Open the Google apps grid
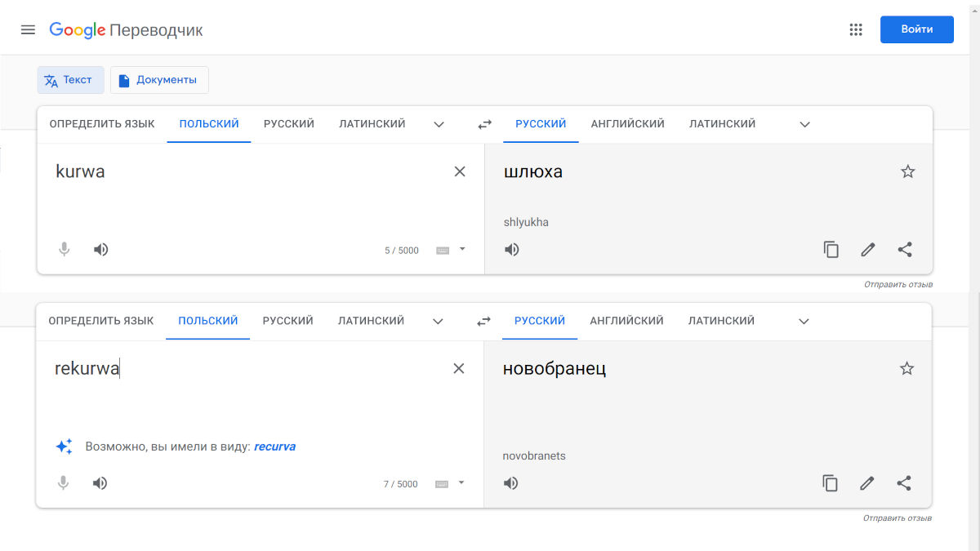Image resolution: width=980 pixels, height=551 pixels. 856,29
